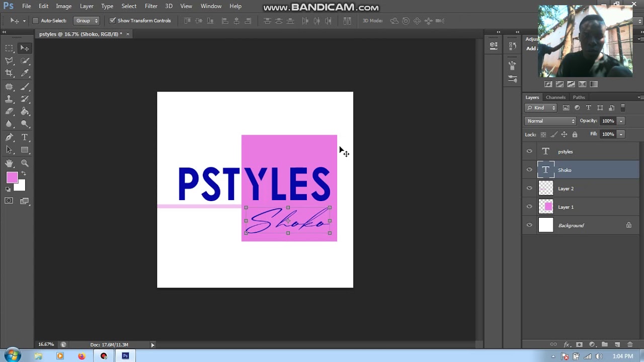Viewport: 644px width, 362px height.
Task: Select the Spot Healing Brush tool
Action: [x=9, y=86]
